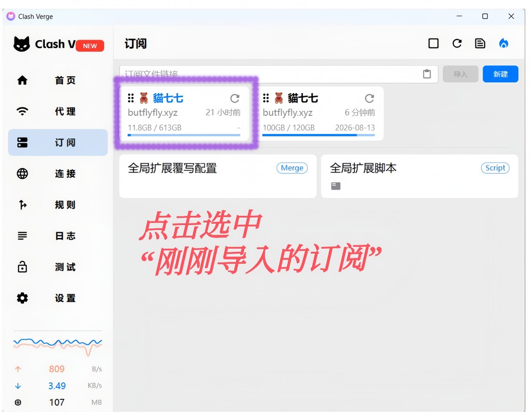Screen dimensions: 531x420
Task: Open the 全局扩展覆写配置 card
Action: [x=218, y=176]
